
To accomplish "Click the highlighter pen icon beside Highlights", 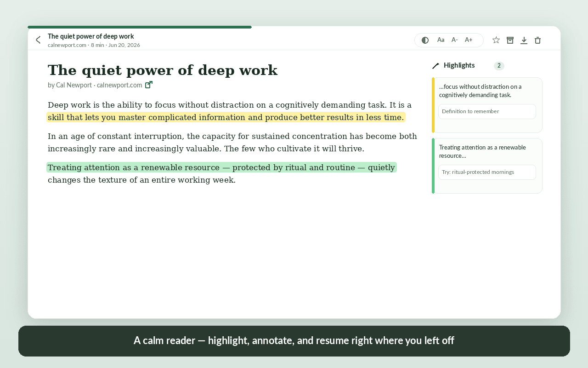I will point(436,66).
